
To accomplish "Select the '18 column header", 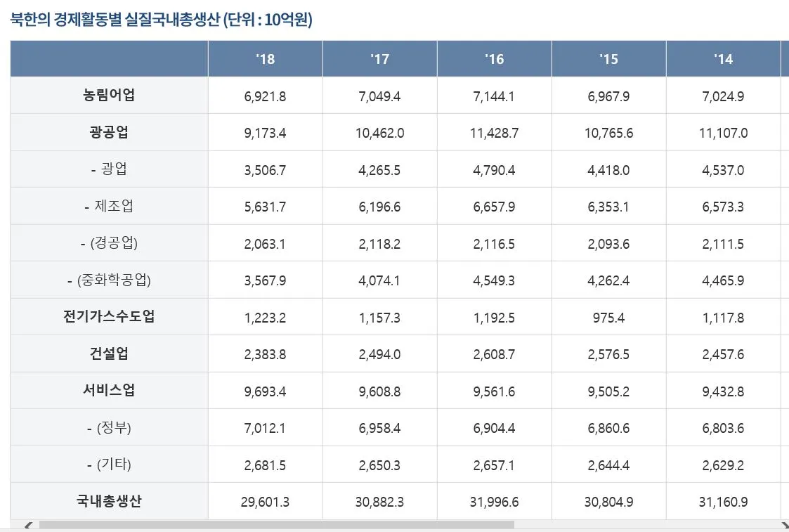I will coord(265,59).
